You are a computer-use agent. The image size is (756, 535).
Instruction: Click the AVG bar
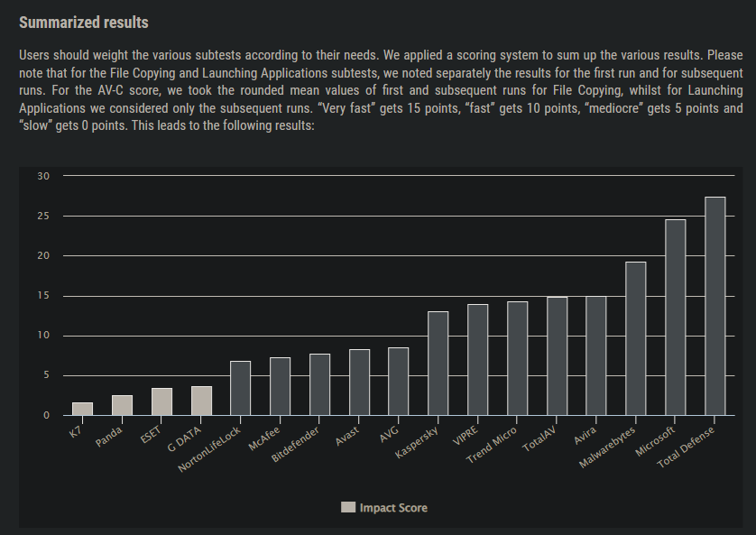pos(398,382)
